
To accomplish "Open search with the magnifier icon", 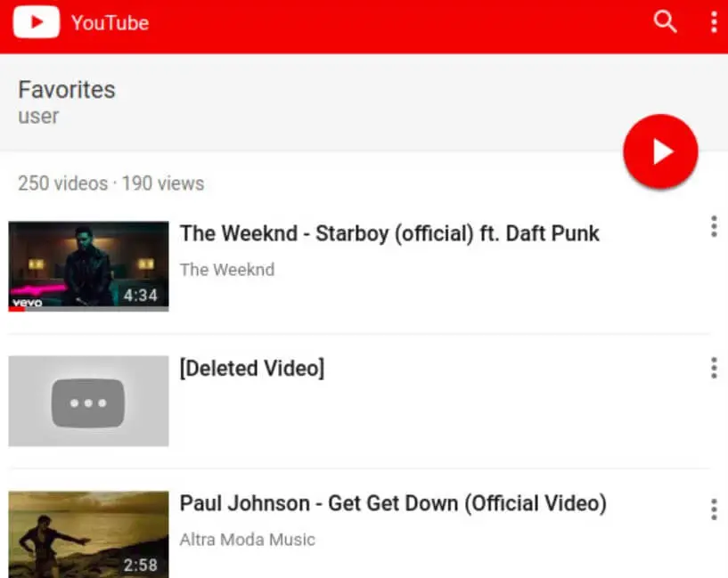I will point(665,21).
